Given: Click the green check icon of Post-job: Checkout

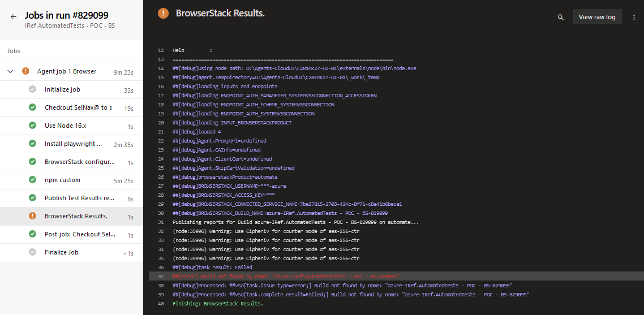Looking at the screenshot, I should (32, 234).
